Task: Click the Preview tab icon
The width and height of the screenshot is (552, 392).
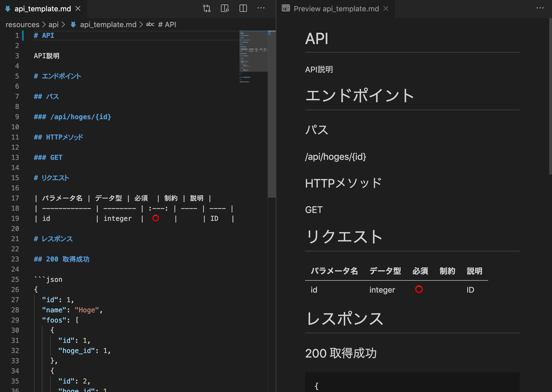Action: (x=286, y=8)
